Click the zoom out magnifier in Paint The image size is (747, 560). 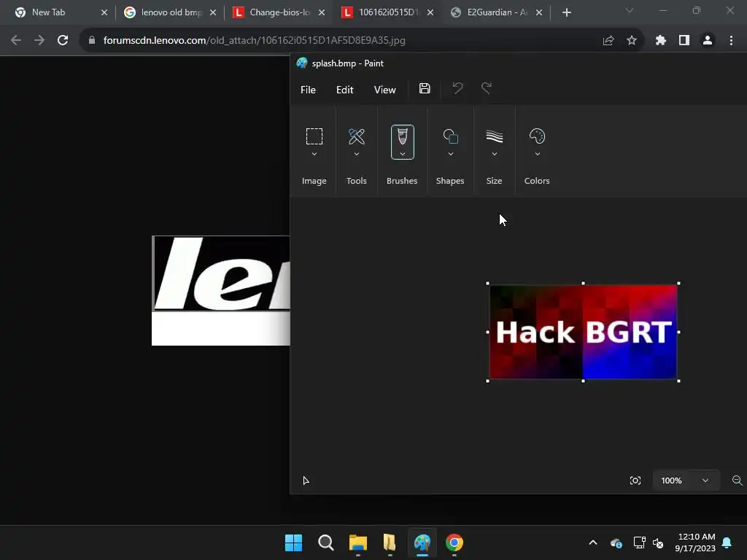point(737,481)
